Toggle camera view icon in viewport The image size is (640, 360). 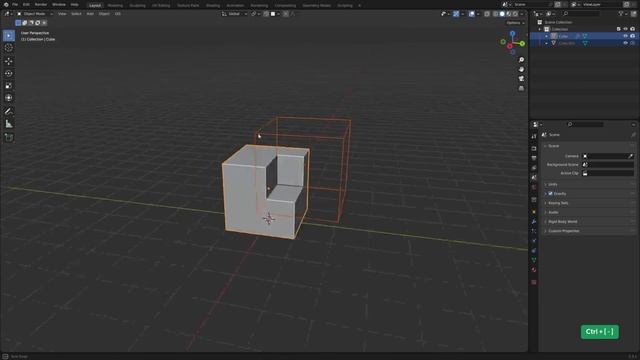tap(521, 79)
